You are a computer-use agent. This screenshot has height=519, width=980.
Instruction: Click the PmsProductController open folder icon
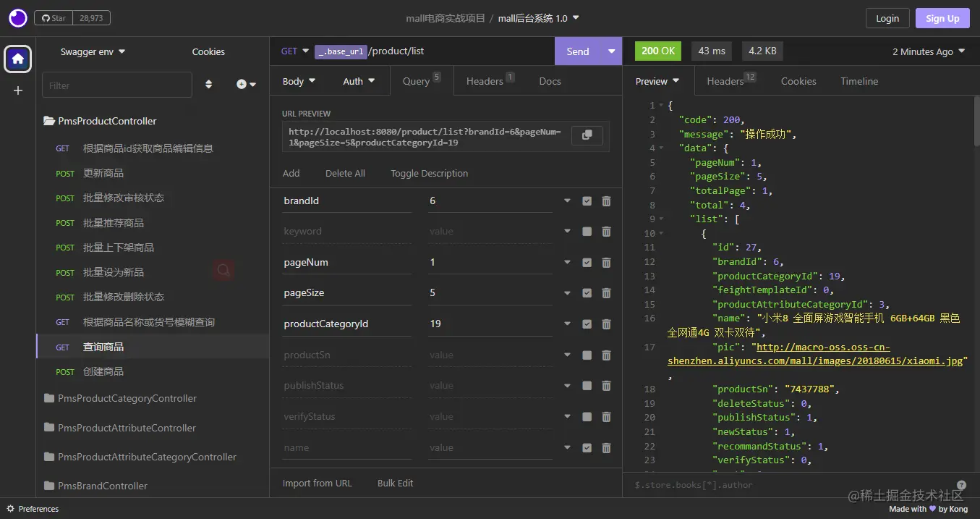[x=49, y=121]
